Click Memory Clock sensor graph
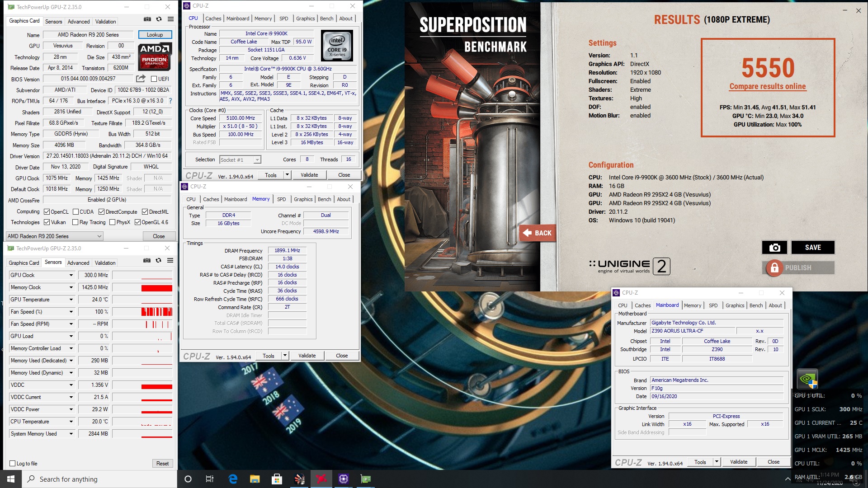Image resolution: width=868 pixels, height=488 pixels. 142,287
